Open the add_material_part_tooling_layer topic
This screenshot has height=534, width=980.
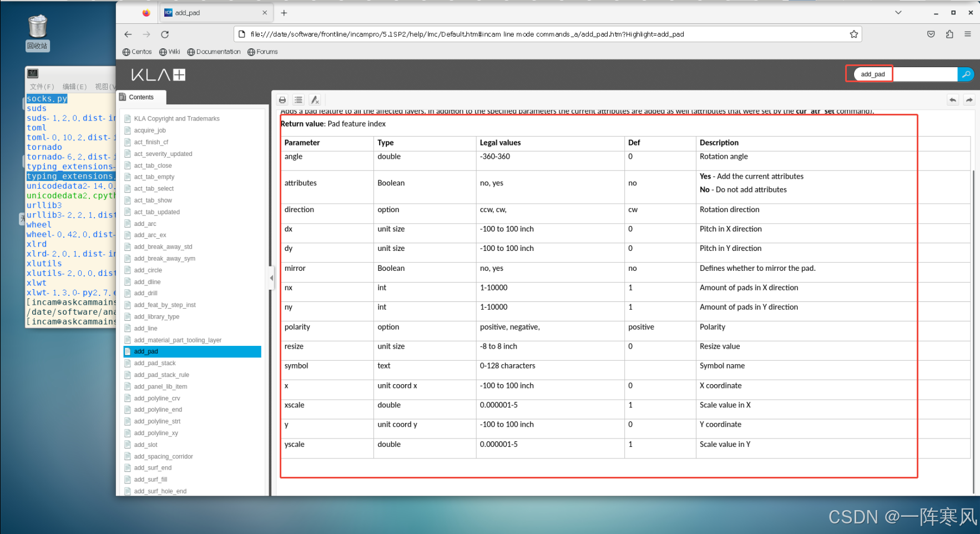point(178,340)
